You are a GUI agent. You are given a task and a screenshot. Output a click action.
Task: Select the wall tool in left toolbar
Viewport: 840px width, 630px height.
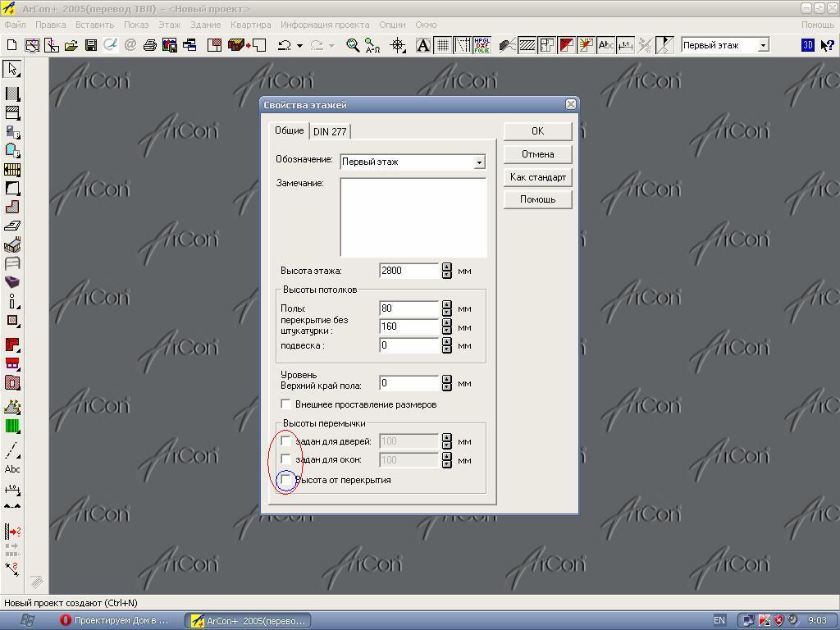(12, 94)
